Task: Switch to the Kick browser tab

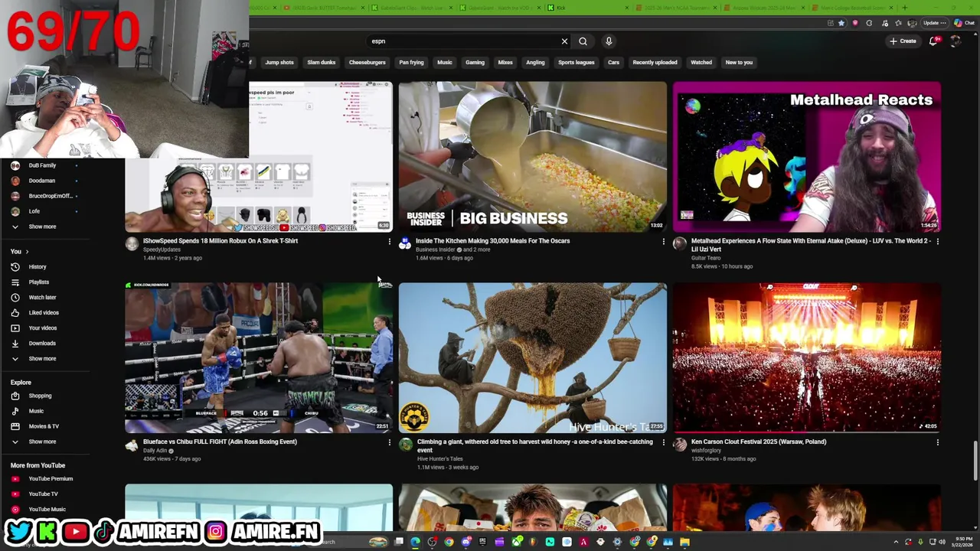Action: [590, 8]
